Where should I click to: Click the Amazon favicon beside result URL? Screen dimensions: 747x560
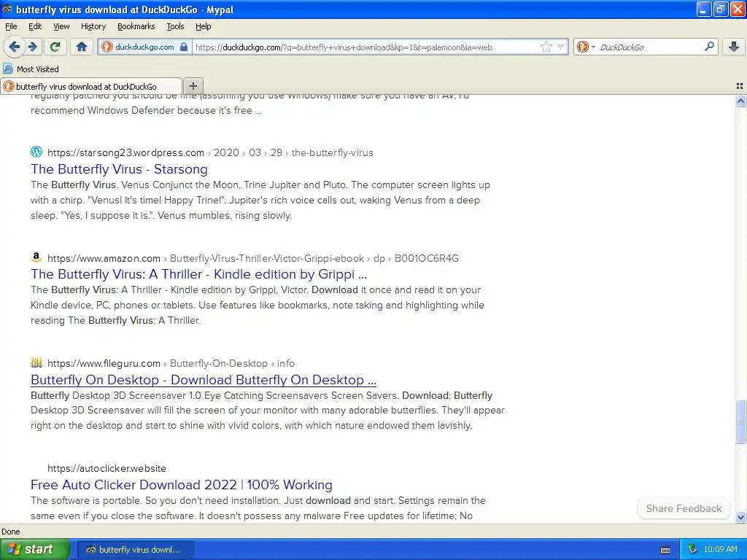click(x=36, y=257)
